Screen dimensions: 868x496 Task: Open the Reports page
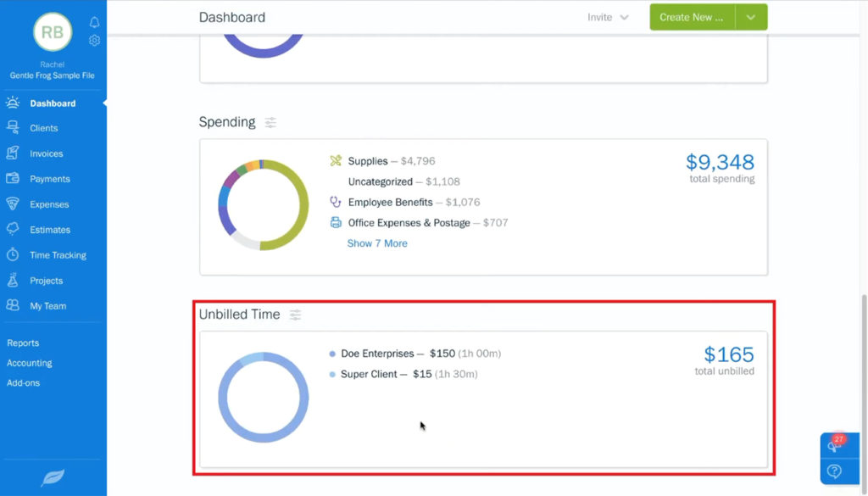pos(23,343)
